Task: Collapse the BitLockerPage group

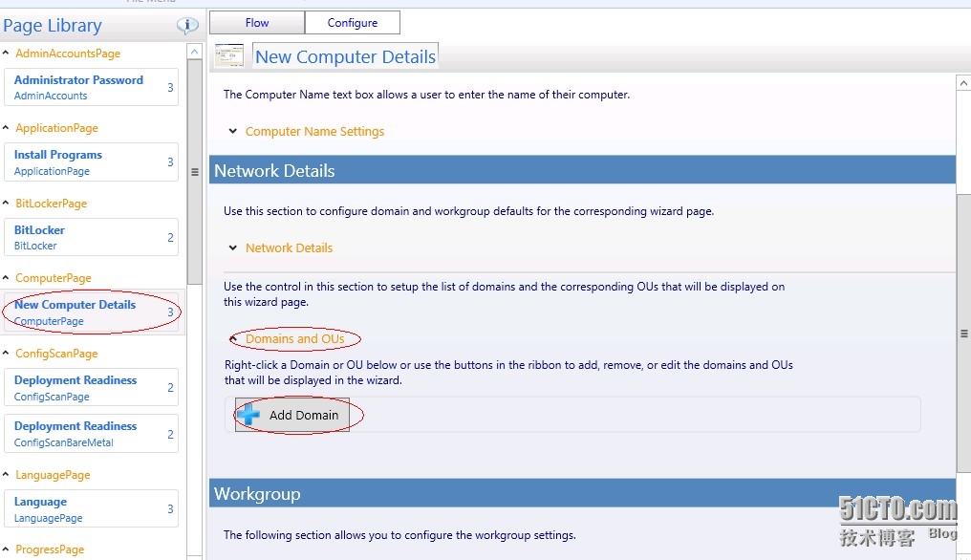Action: click(x=6, y=203)
